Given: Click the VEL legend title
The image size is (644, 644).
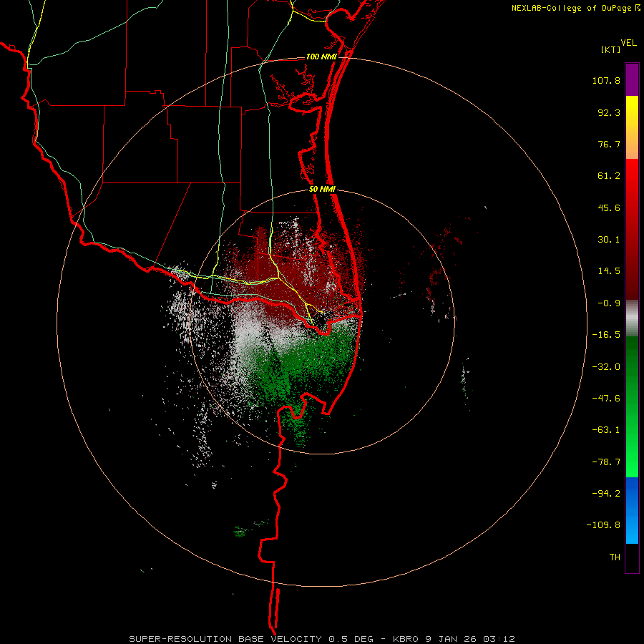Looking at the screenshot, I should pyautogui.click(x=628, y=43).
